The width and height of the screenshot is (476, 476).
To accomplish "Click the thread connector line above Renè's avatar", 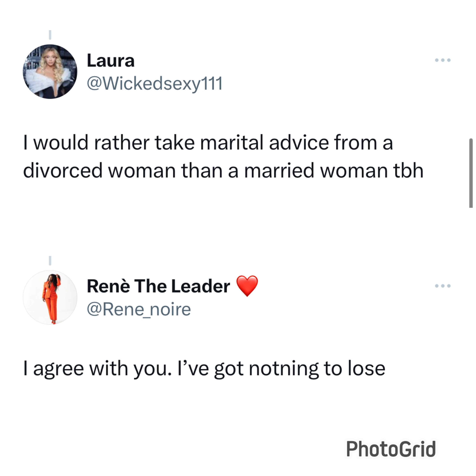I will tap(50, 261).
